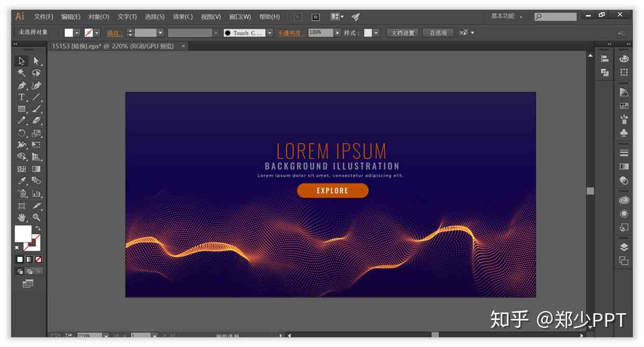Open the 文件(F) menu
The width and height of the screenshot is (644, 347).
44,17
